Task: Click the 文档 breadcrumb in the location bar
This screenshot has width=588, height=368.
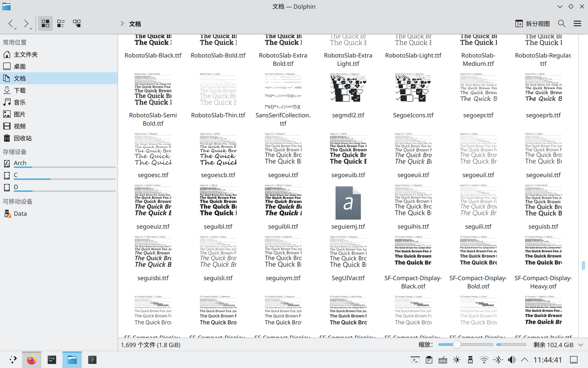Action: tap(135, 24)
